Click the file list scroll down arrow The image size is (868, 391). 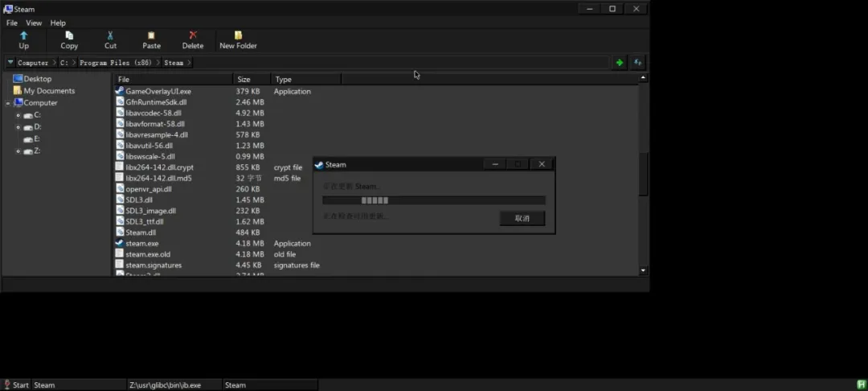tap(643, 270)
